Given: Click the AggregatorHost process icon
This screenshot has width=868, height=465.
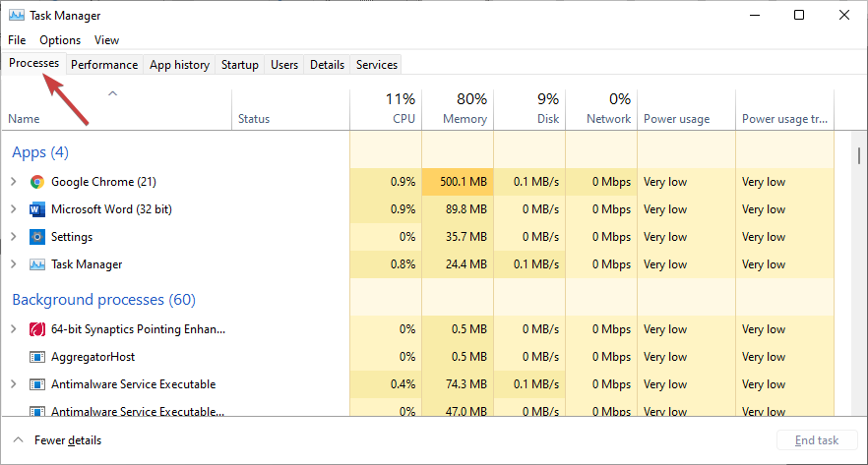Looking at the screenshot, I should 37,357.
